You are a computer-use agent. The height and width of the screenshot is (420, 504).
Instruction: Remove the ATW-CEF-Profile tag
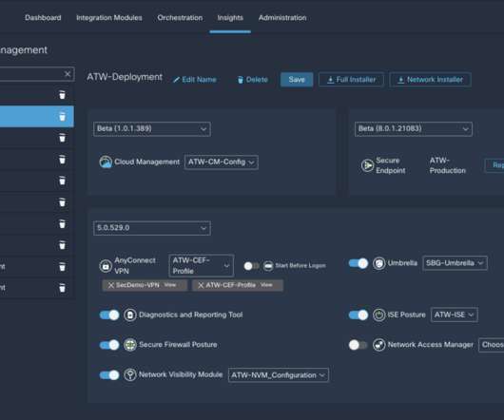pos(201,285)
